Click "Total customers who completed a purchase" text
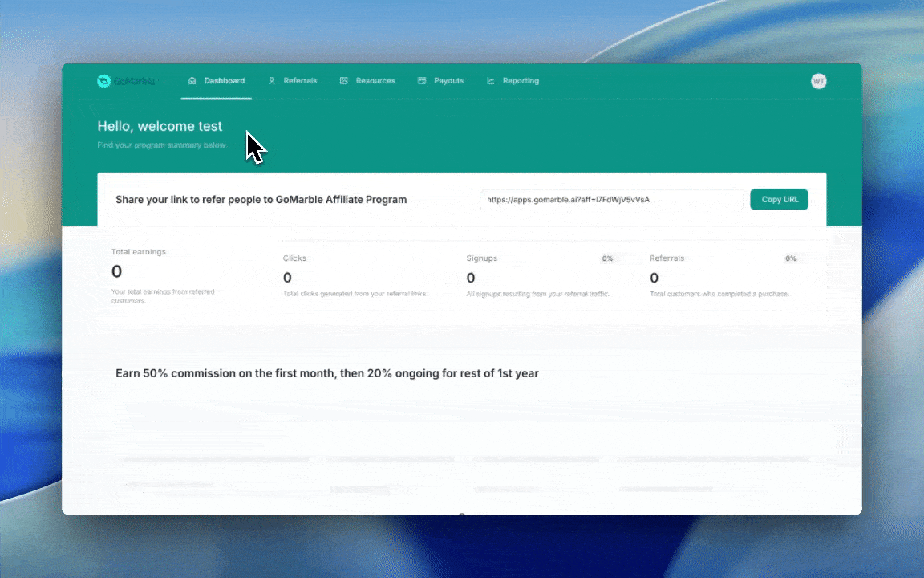The height and width of the screenshot is (578, 924). (719, 294)
